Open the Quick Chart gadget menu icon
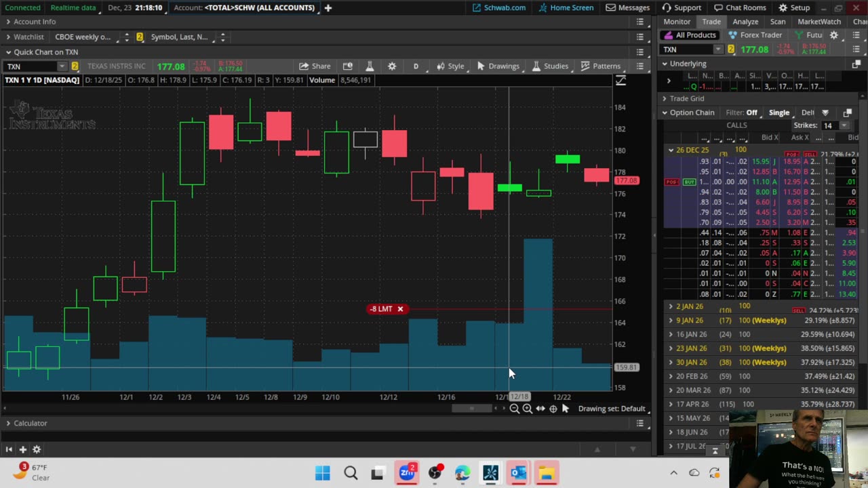868x488 pixels. point(639,52)
